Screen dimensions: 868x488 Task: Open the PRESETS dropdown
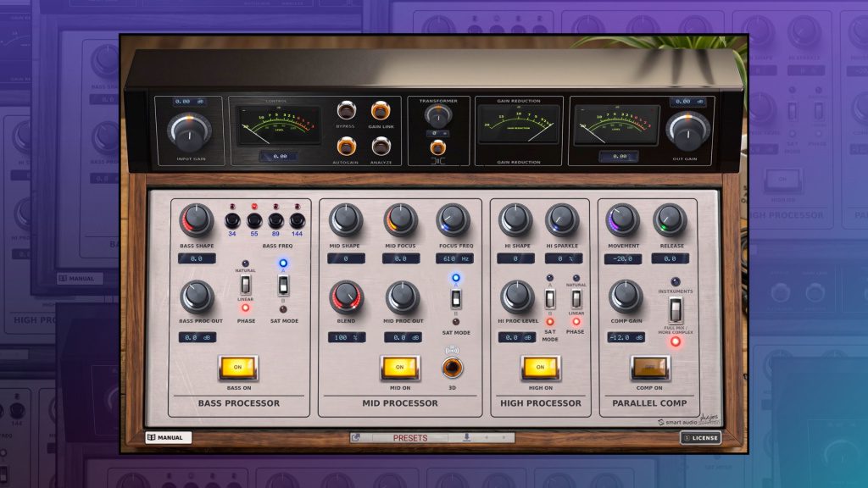[x=410, y=438]
